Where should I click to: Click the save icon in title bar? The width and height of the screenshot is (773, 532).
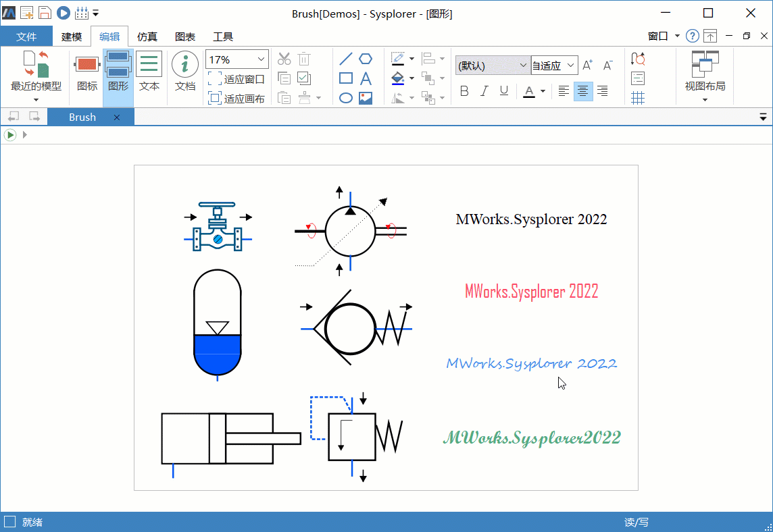45,13
